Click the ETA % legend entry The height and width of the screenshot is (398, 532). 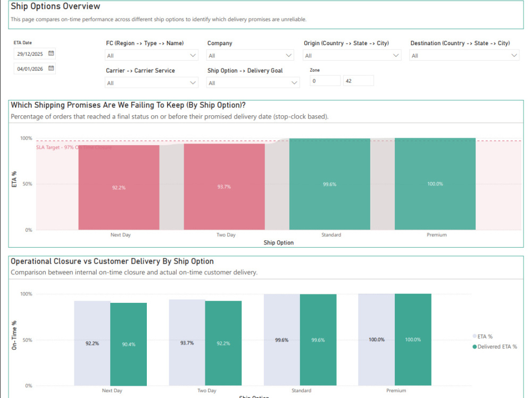[x=483, y=336]
